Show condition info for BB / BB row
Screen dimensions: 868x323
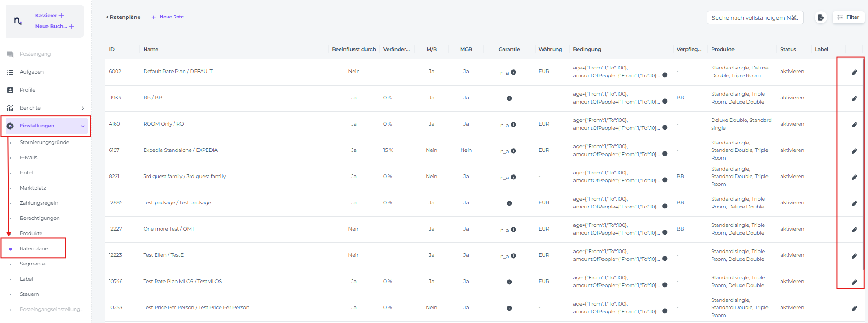(x=665, y=102)
